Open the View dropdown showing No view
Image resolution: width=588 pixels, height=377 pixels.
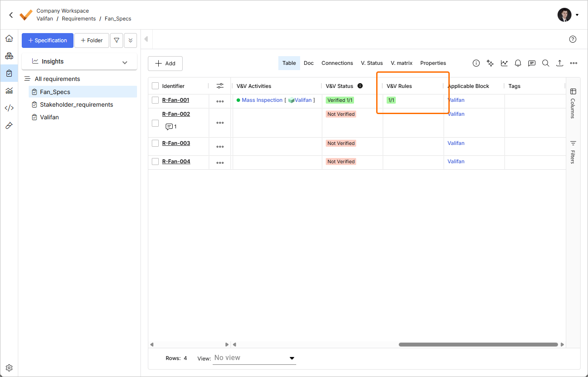pos(254,358)
